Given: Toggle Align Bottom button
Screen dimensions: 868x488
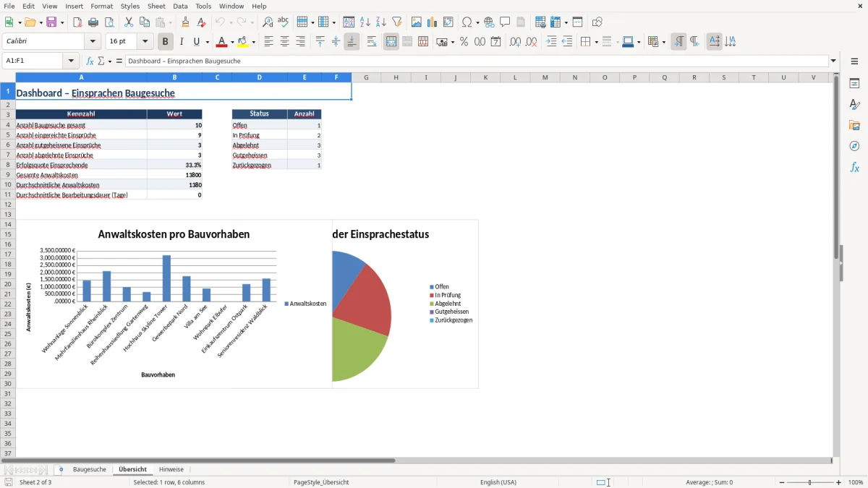Looking at the screenshot, I should 352,42.
